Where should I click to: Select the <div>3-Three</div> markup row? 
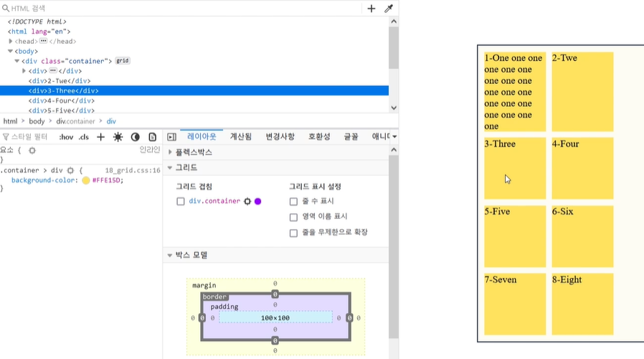tap(194, 91)
